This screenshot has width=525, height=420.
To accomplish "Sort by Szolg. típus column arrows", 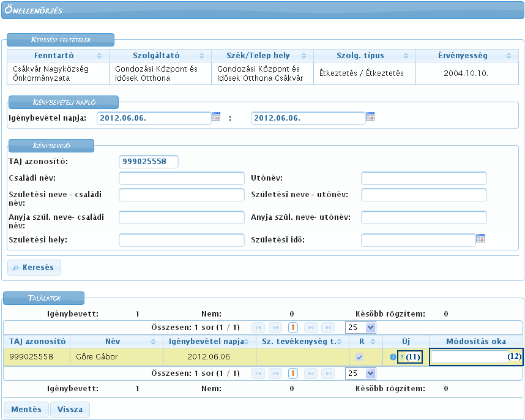I will 406,56.
